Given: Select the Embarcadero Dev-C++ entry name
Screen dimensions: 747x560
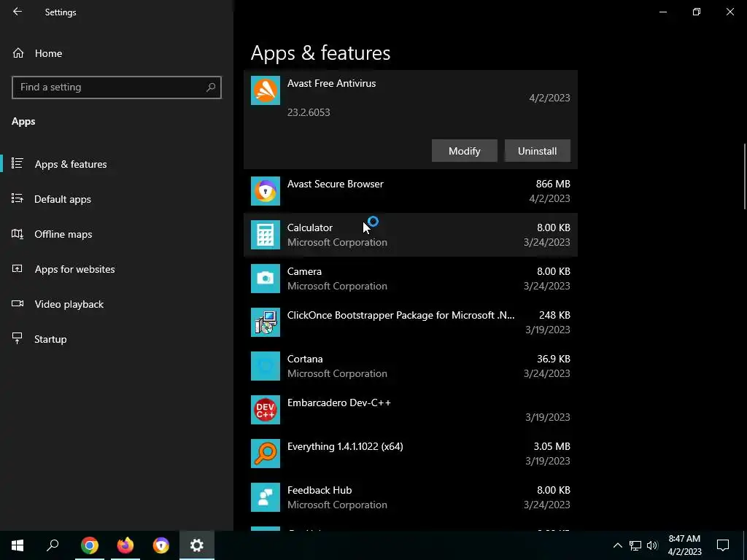Looking at the screenshot, I should pos(338,402).
